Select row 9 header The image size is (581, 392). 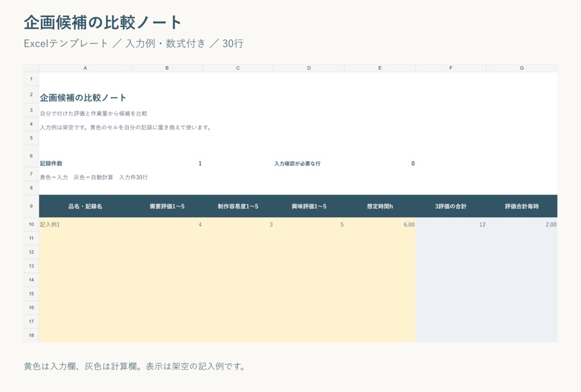click(x=31, y=206)
